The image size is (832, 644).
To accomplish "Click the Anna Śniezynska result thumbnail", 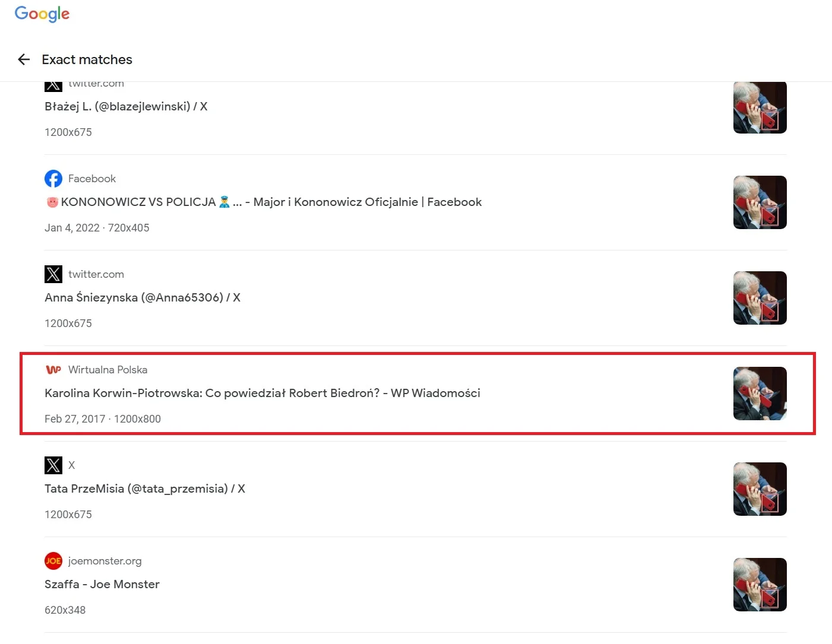I will click(x=760, y=298).
